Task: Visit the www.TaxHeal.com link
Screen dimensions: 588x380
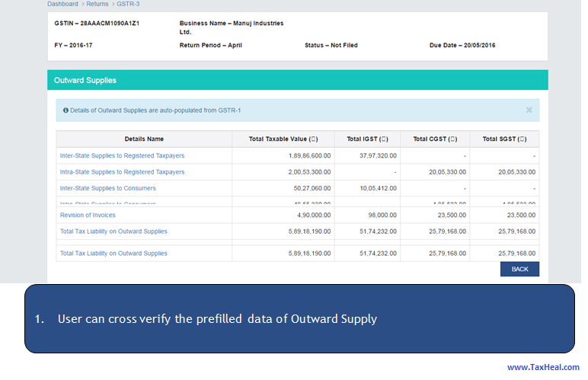Action: [x=543, y=367]
